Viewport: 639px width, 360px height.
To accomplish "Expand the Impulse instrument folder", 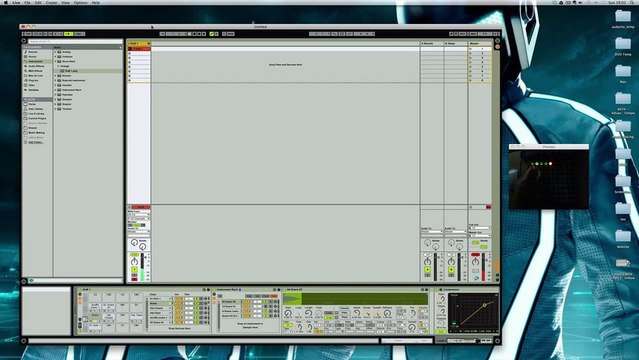I will point(55,85).
